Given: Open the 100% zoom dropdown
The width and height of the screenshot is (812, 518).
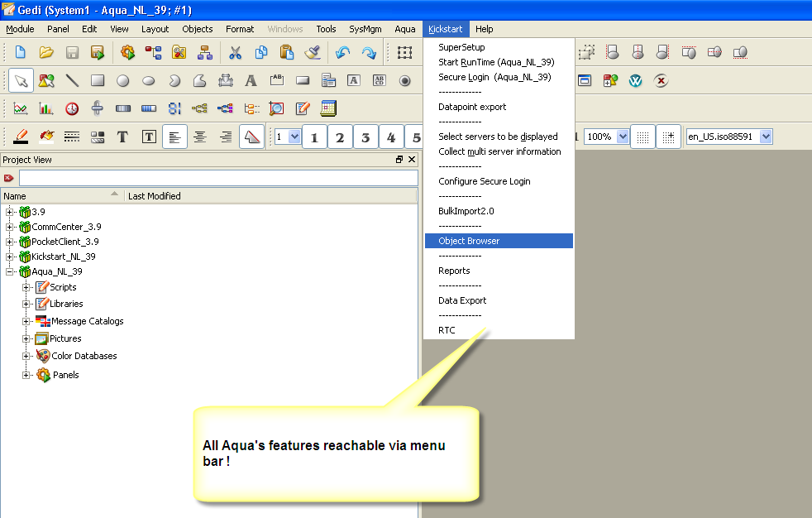Looking at the screenshot, I should (623, 137).
